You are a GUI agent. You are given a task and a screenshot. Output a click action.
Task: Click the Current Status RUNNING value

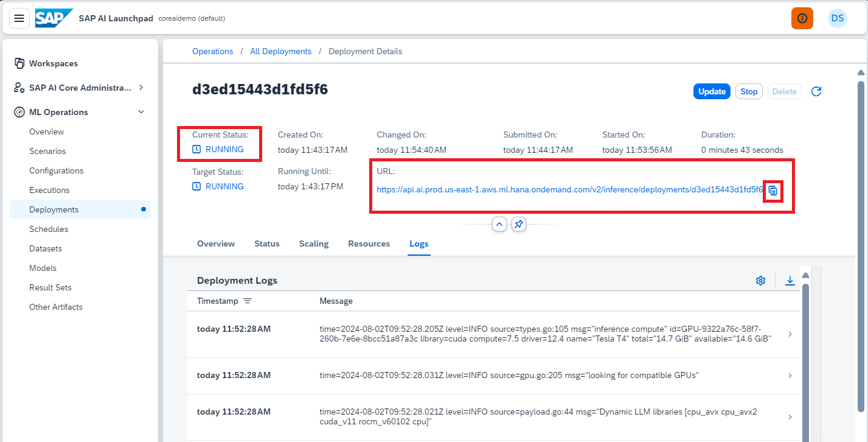218,149
